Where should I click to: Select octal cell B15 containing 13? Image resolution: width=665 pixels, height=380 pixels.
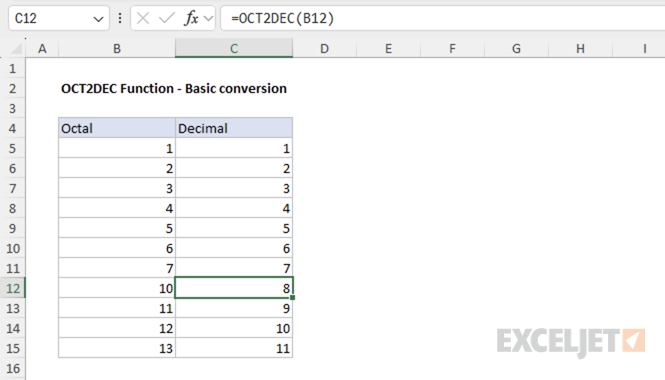[117, 348]
